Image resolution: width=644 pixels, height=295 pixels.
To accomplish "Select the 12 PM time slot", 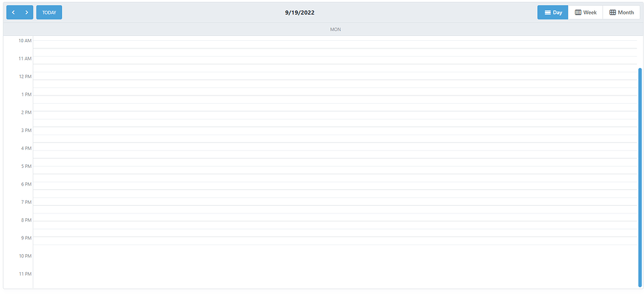I will 335,76.
